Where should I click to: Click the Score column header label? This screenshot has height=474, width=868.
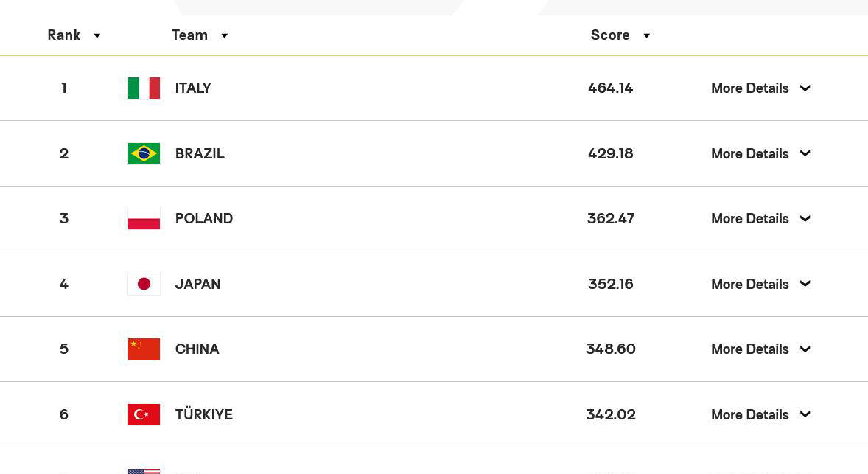(x=610, y=35)
